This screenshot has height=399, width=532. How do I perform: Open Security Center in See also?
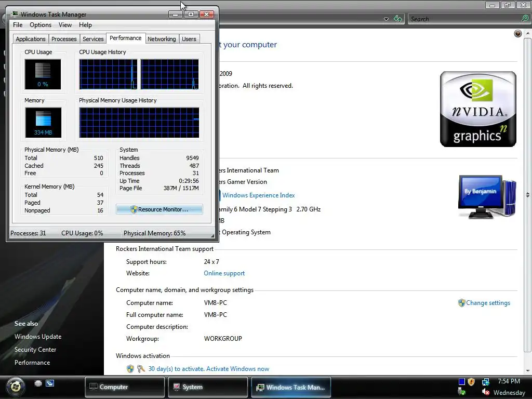35,350
